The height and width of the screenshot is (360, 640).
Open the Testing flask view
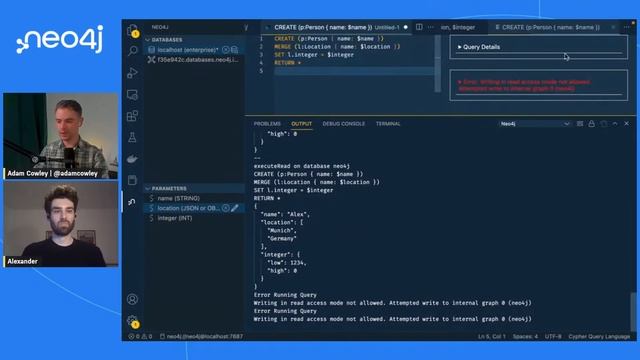(132, 137)
